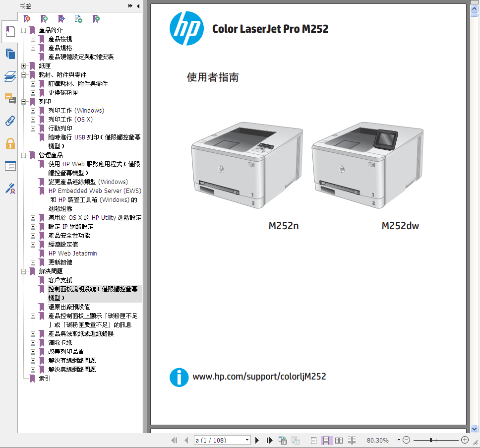Click the M252dw printer image
480x448 pixels.
[367, 165]
